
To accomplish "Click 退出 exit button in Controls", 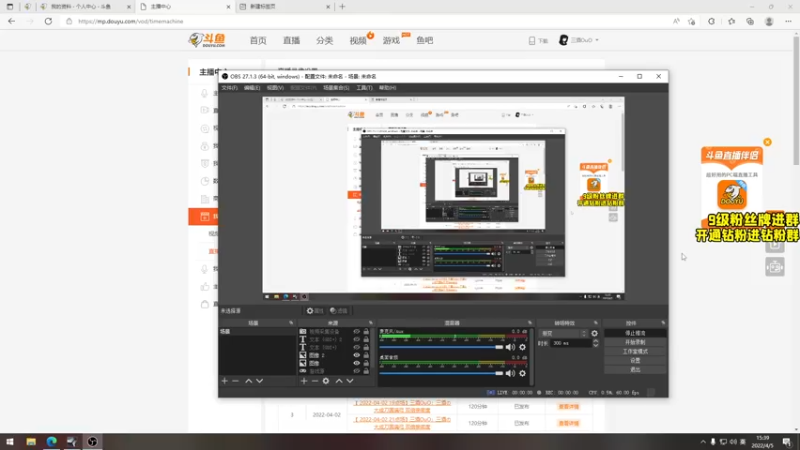I will coord(635,369).
